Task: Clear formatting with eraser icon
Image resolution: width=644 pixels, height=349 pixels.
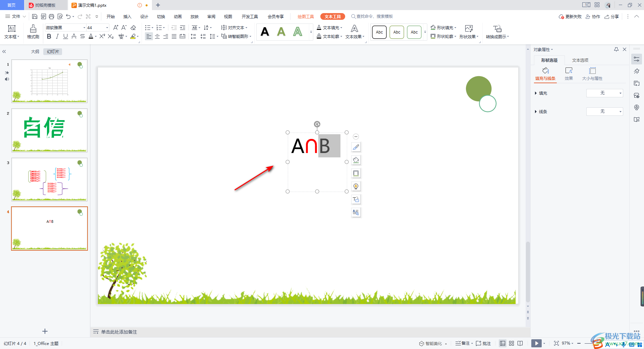Action: pos(133,28)
